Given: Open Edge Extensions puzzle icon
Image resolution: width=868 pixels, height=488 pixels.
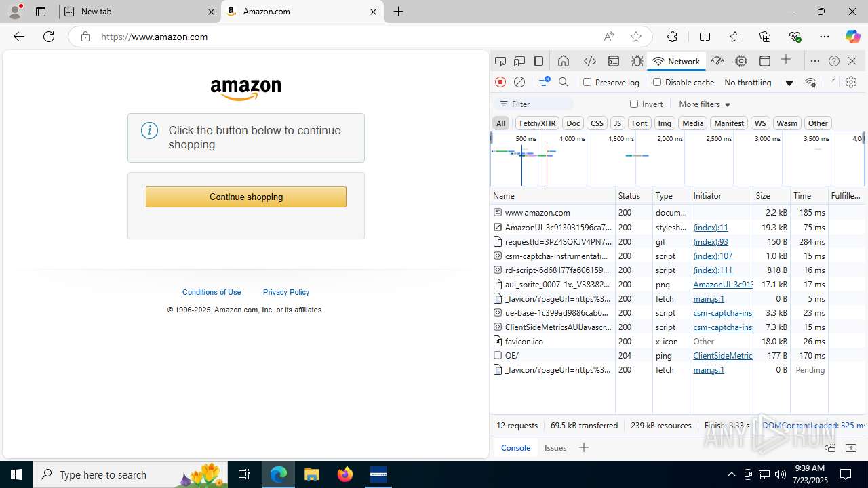Looking at the screenshot, I should click(x=672, y=37).
